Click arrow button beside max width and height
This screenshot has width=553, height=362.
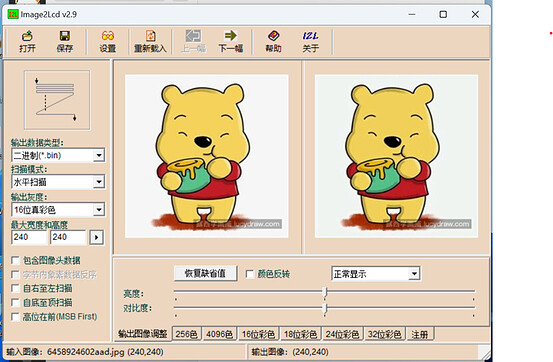click(x=96, y=237)
